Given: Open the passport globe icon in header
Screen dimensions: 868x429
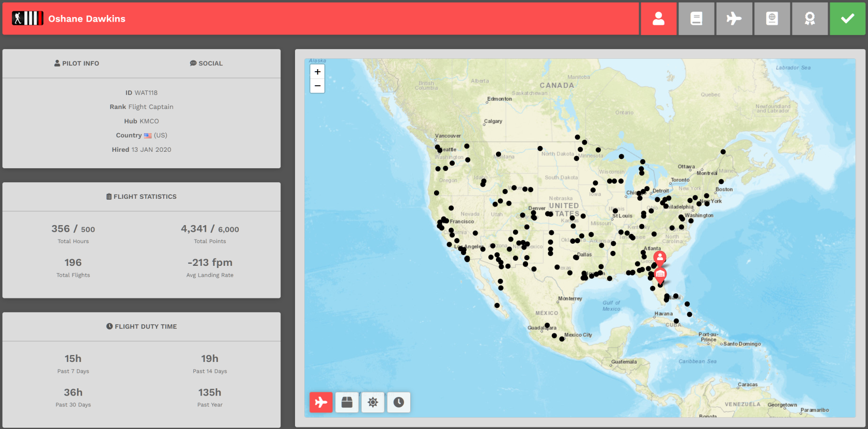Looking at the screenshot, I should (x=772, y=19).
